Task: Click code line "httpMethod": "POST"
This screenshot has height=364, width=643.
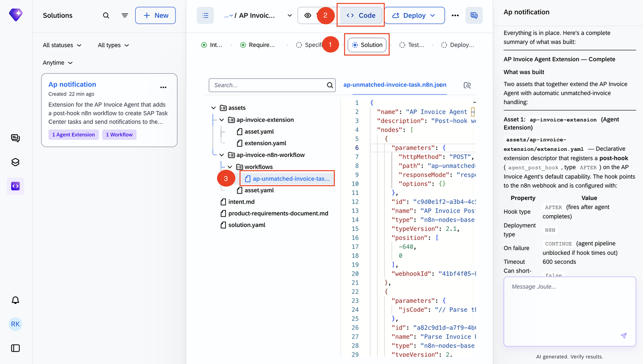Action: [436, 157]
